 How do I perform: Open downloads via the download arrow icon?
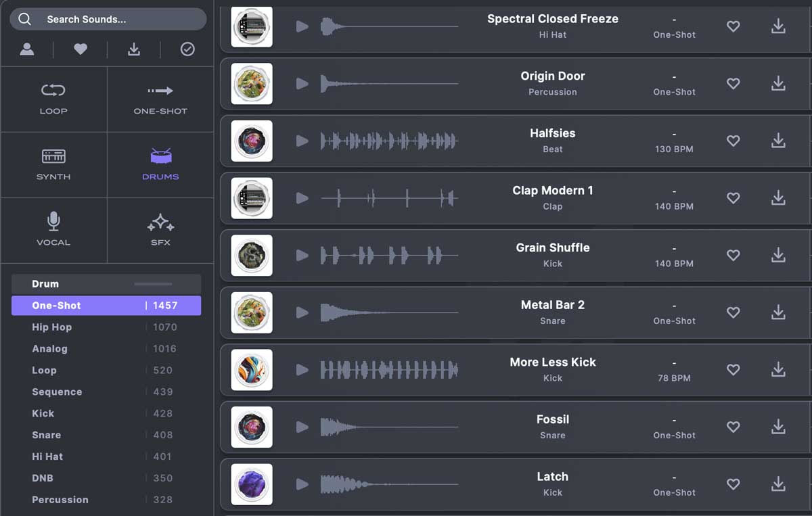click(134, 49)
